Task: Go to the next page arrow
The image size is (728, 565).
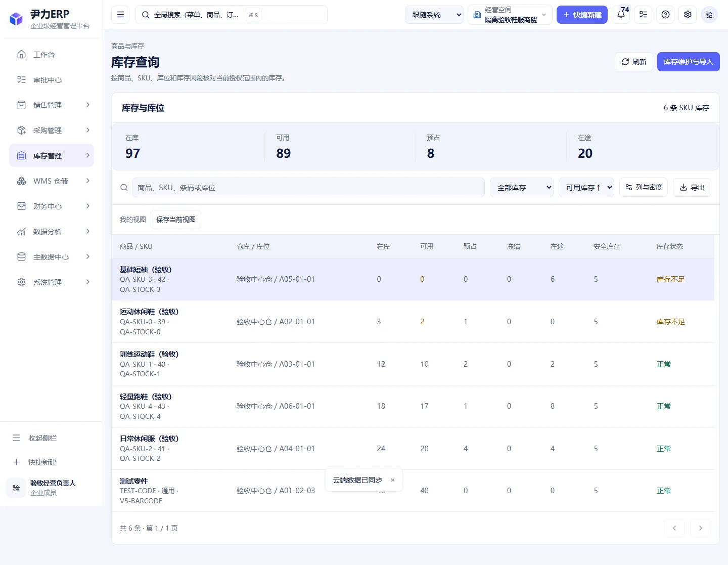Action: [x=701, y=528]
